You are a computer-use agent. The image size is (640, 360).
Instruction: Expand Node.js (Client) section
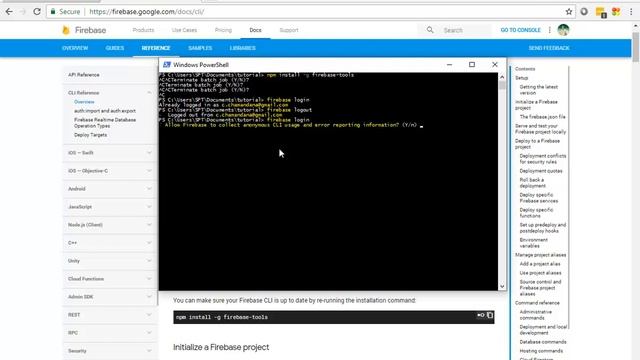(109, 224)
